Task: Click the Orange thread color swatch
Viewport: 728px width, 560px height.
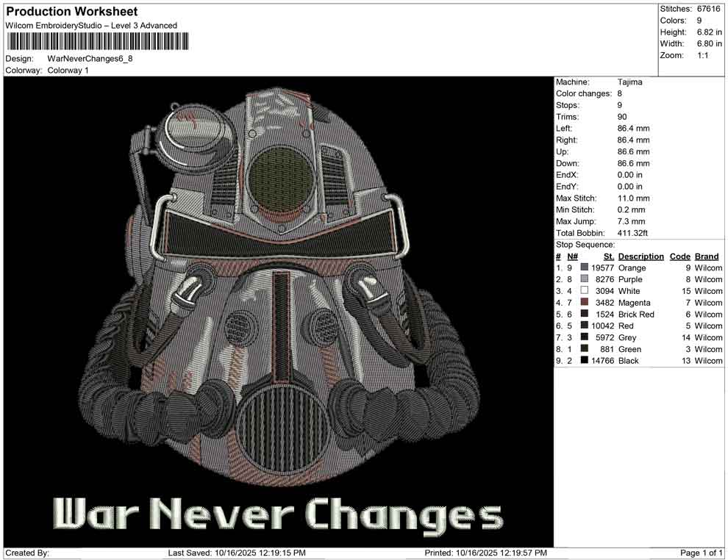Action: (584, 268)
